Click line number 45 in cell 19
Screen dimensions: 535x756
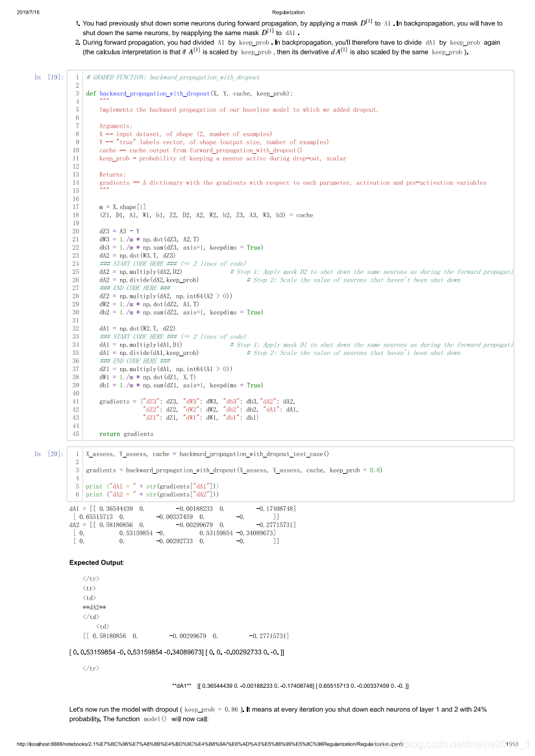click(x=76, y=434)
